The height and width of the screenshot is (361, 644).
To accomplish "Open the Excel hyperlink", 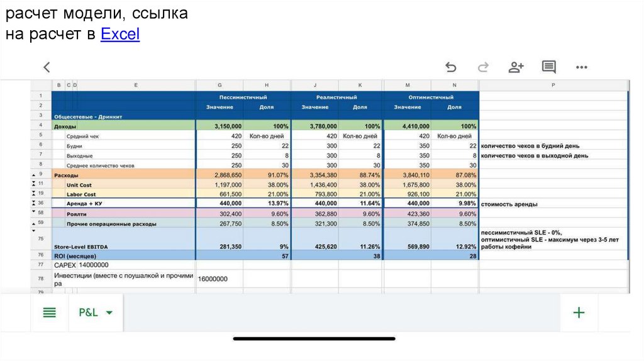I will click(x=120, y=34).
